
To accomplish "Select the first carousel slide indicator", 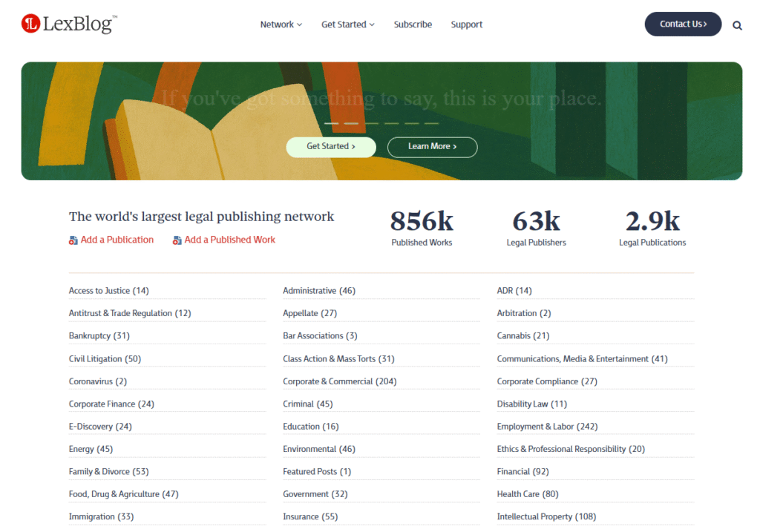I will pos(332,124).
